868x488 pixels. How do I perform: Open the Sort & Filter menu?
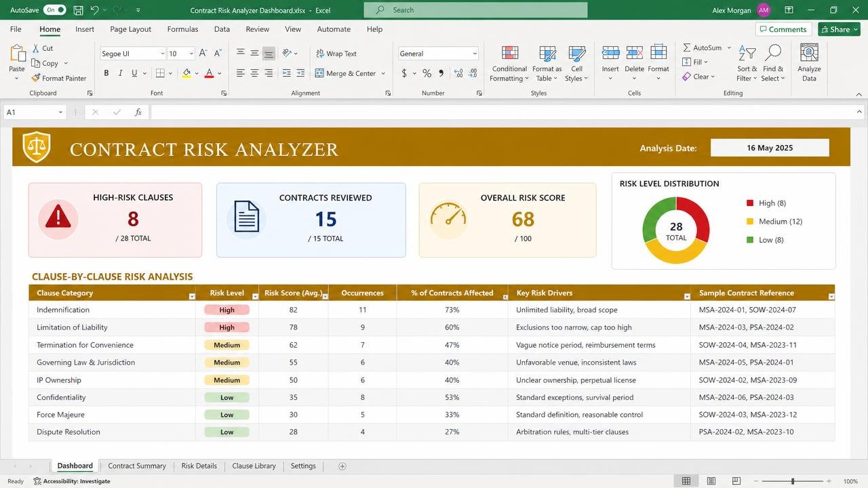(x=747, y=64)
